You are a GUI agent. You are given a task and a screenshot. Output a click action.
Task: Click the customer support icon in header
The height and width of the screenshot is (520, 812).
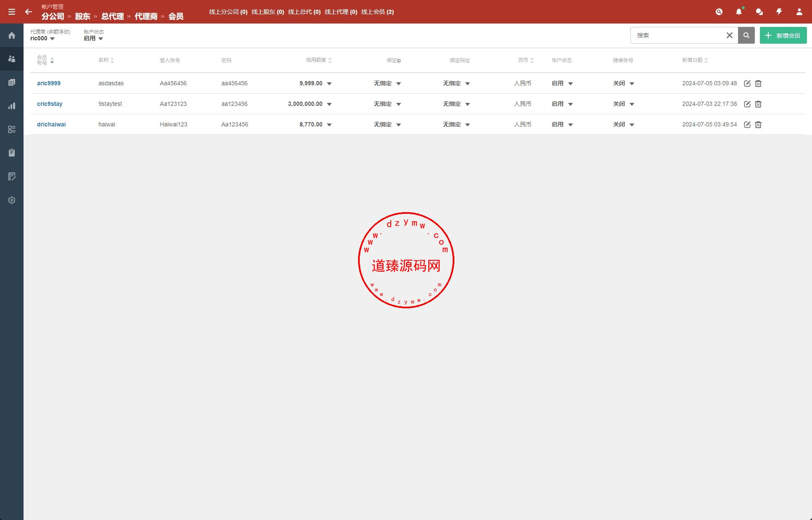pyautogui.click(x=719, y=12)
